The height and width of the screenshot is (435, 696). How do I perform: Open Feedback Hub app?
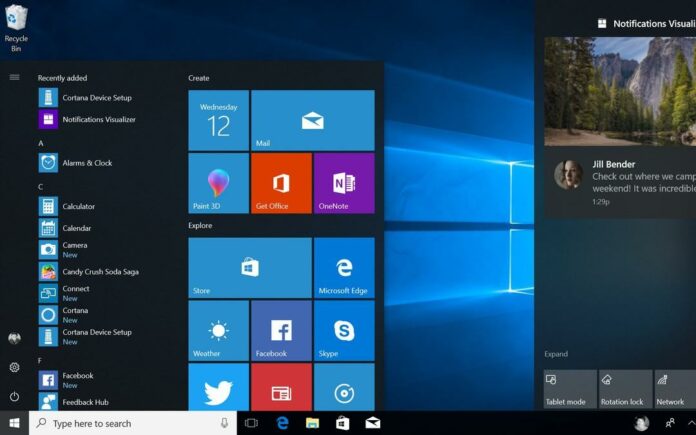[x=74, y=402]
